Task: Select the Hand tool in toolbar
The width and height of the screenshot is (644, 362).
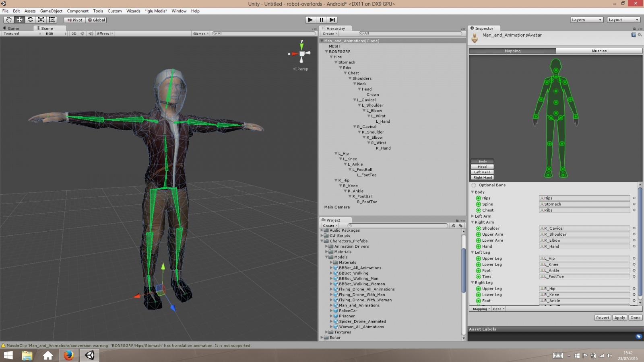Action: (x=8, y=20)
